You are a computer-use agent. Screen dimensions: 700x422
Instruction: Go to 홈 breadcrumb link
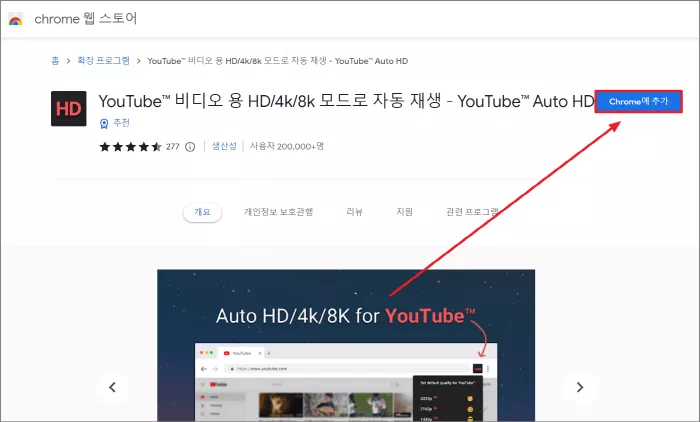point(55,61)
